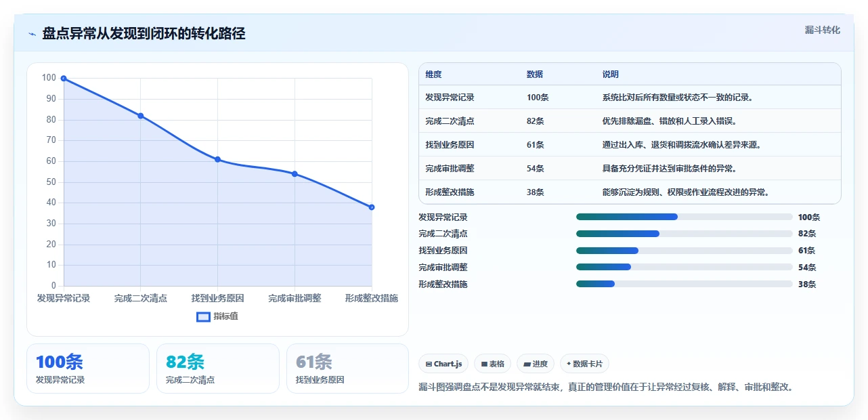This screenshot has height=420, width=868.
Task: Click the 61条 找到业务原因 card
Action: (348, 369)
